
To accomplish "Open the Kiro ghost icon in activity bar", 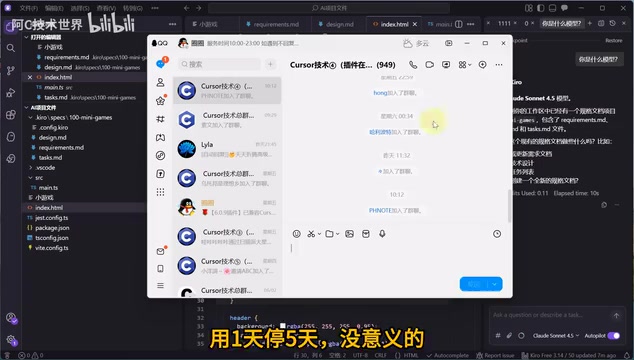I will click(x=11, y=136).
